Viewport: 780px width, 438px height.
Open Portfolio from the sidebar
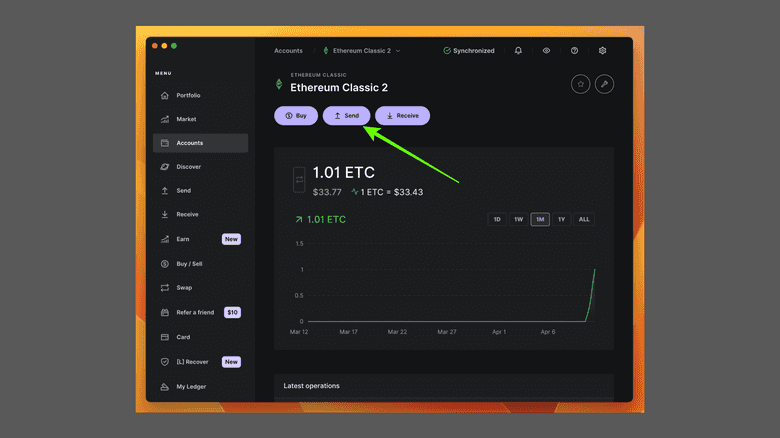pyautogui.click(x=188, y=96)
